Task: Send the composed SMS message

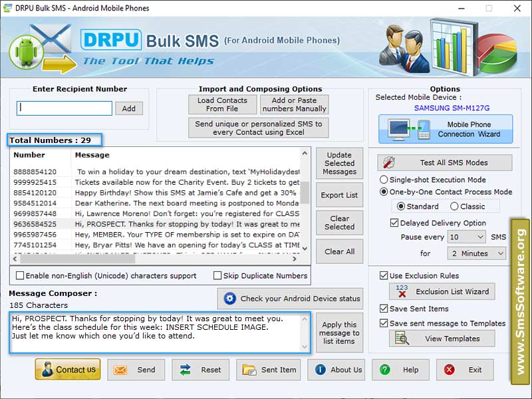Action: coord(136,370)
